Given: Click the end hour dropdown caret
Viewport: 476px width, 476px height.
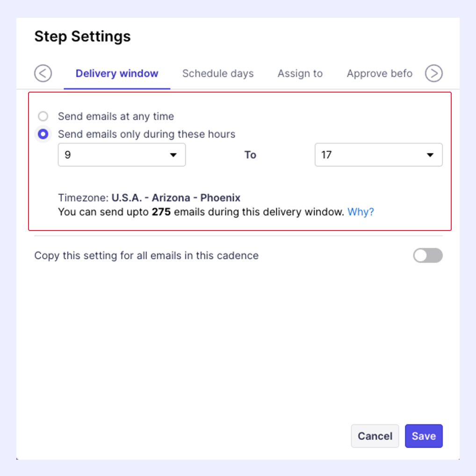Looking at the screenshot, I should 430,155.
